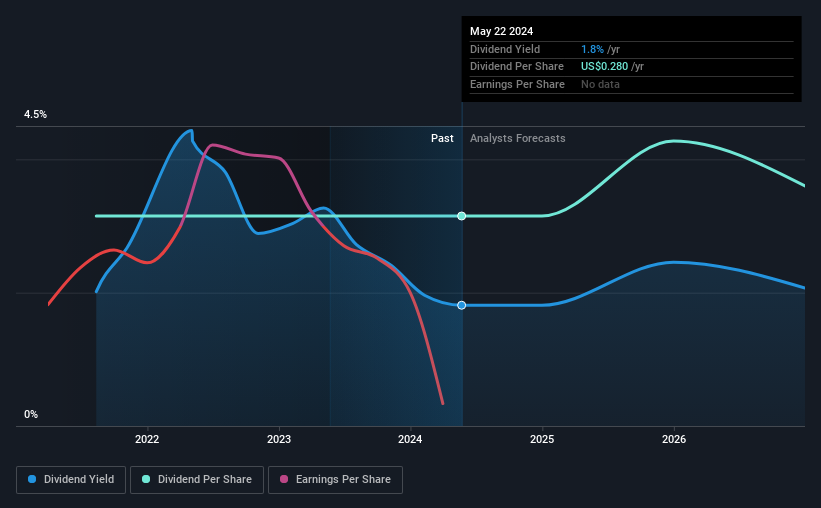821x508 pixels.
Task: Toggle the Dividend Yield legend button
Action: pos(71,480)
